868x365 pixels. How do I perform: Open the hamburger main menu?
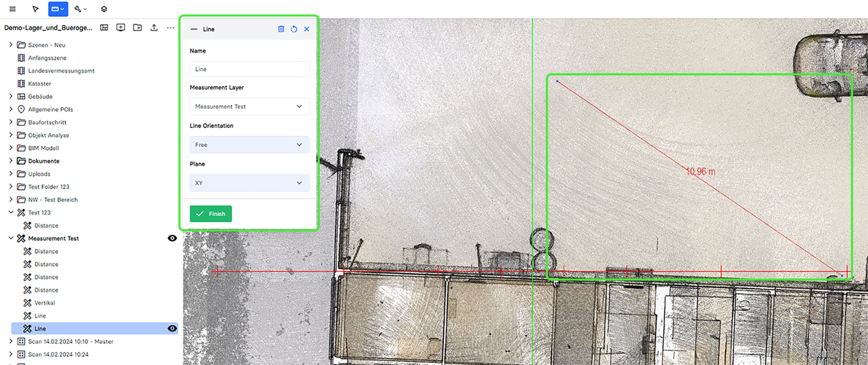13,9
